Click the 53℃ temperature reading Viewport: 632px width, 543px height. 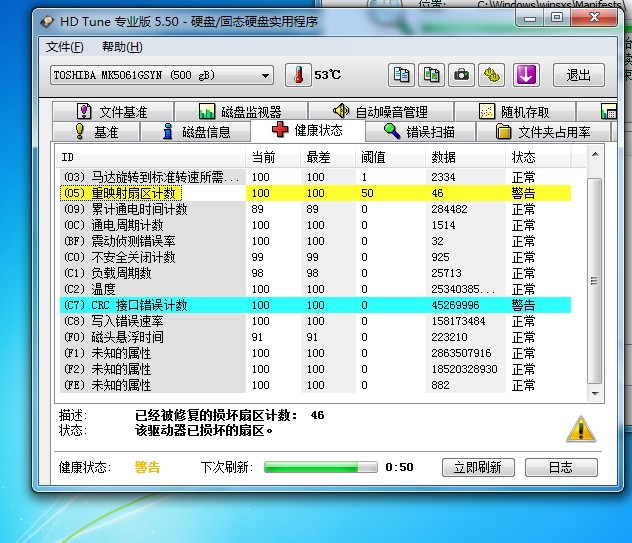[328, 75]
